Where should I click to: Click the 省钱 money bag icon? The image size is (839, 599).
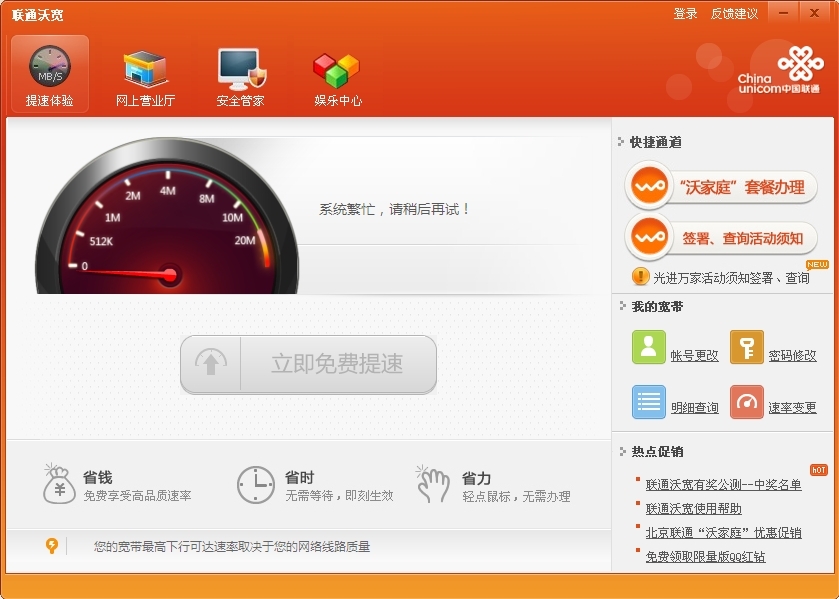[x=59, y=484]
